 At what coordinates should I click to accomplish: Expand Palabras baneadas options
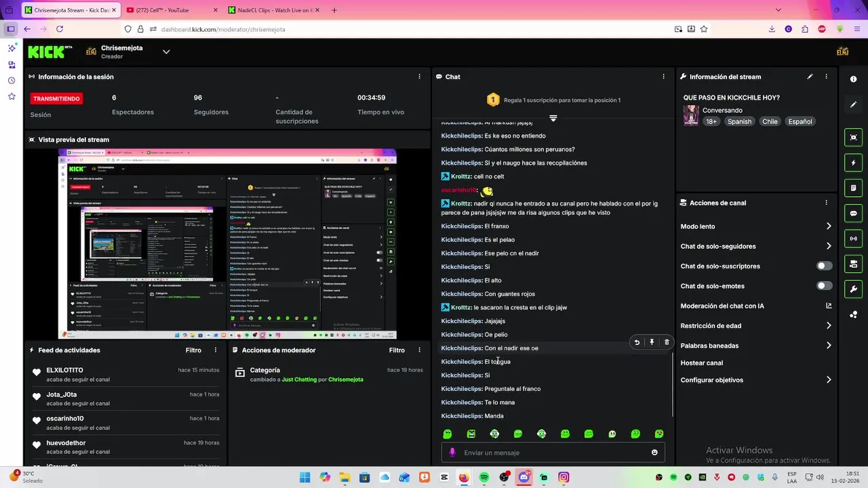(x=828, y=346)
